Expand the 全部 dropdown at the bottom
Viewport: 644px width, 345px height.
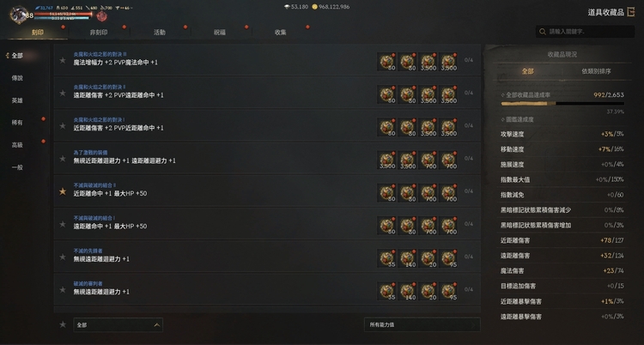click(118, 325)
